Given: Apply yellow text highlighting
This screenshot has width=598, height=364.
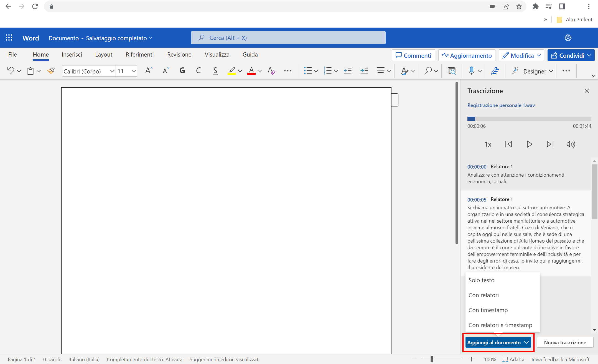Looking at the screenshot, I should [x=232, y=71].
